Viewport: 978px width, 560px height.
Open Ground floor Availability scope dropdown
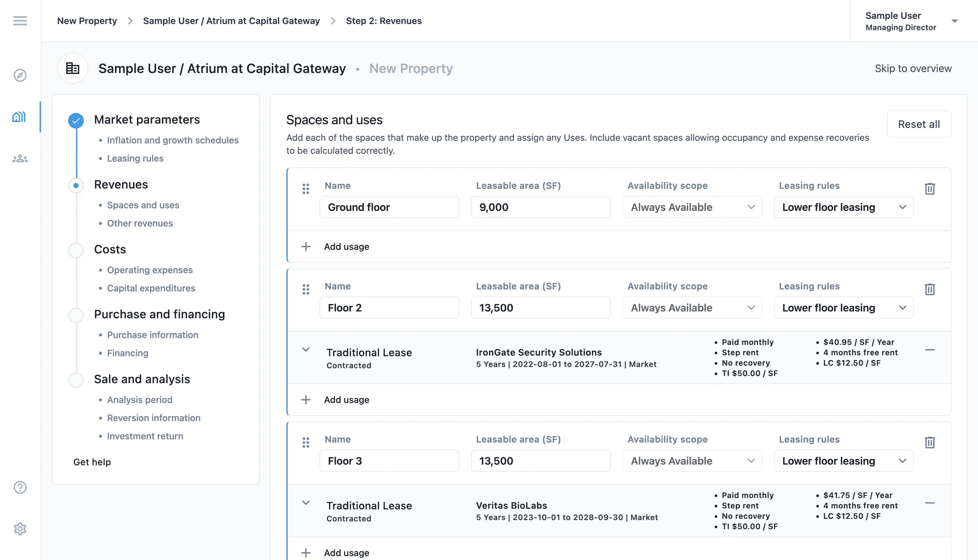[692, 207]
